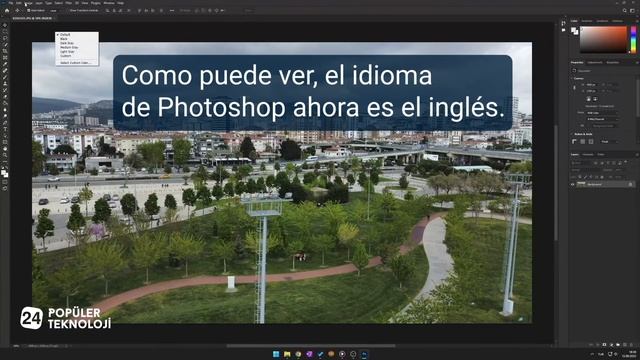
Task: Open Chrome from the taskbar
Action: [298, 354]
